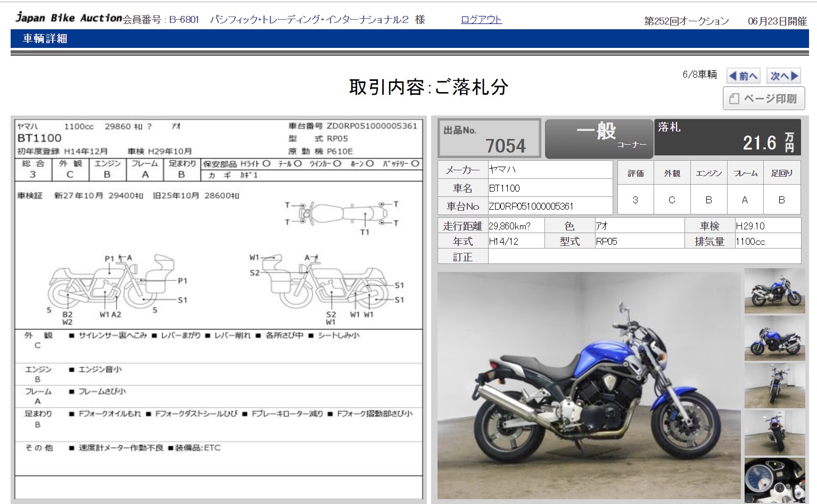
Task: Click the year value H14/12
Action: pos(504,241)
